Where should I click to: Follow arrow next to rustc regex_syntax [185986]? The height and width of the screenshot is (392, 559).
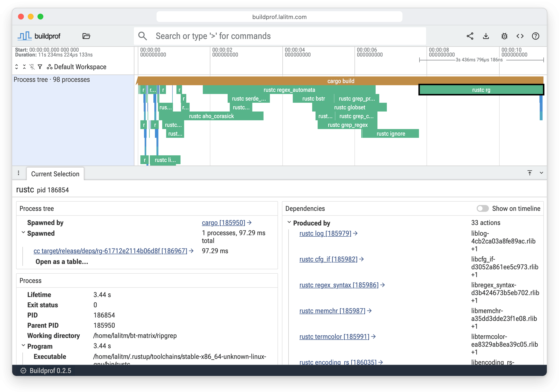[383, 285]
